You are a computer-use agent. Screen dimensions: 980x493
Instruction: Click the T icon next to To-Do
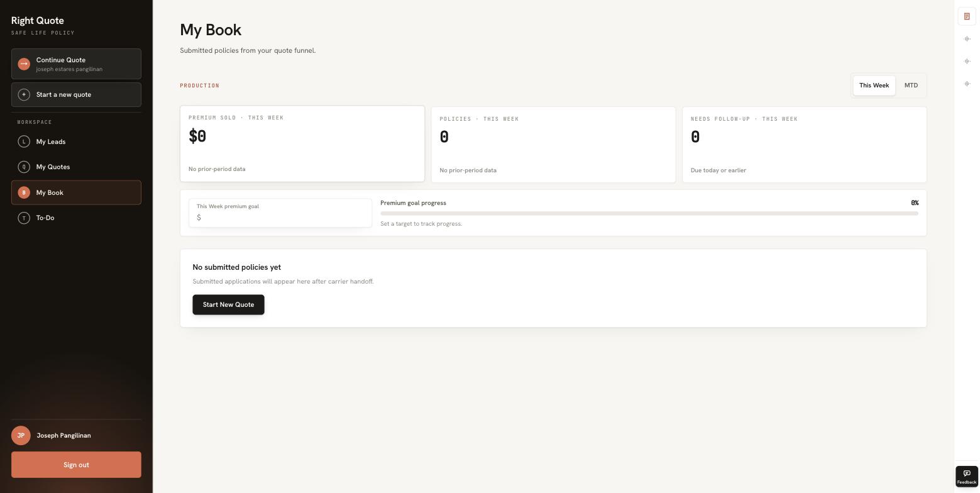pos(24,218)
